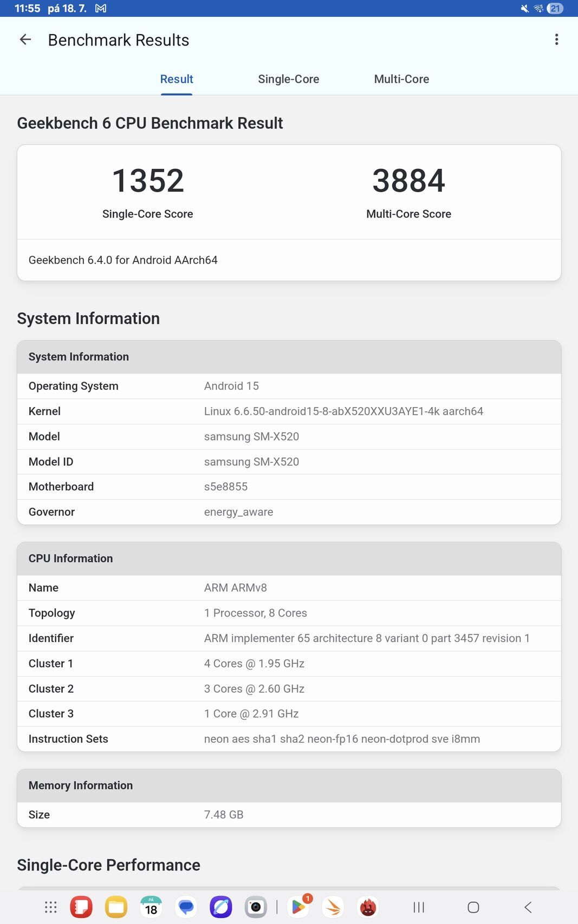The image size is (578, 924).
Task: Tap the Single-Core Performance heading
Action: coord(108,865)
